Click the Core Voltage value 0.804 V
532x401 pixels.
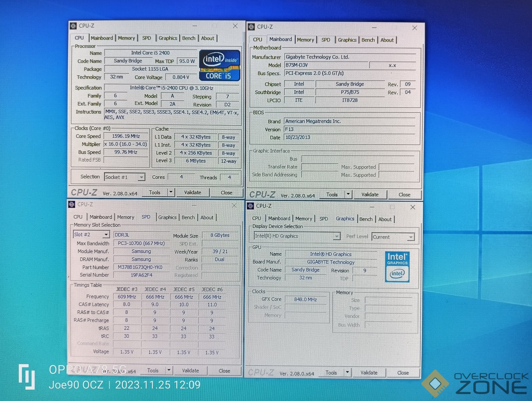click(181, 77)
